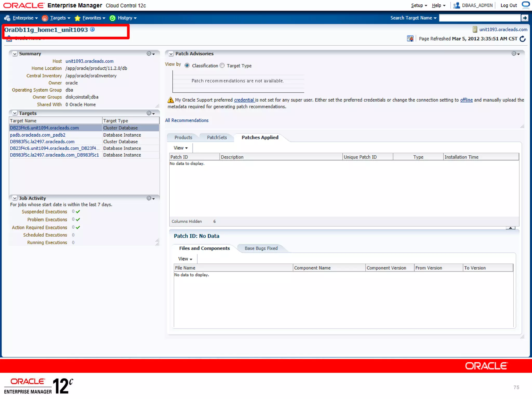Image resolution: width=532 pixels, height=399 pixels.
Task: Click the refresh page icon
Action: pyautogui.click(x=523, y=39)
